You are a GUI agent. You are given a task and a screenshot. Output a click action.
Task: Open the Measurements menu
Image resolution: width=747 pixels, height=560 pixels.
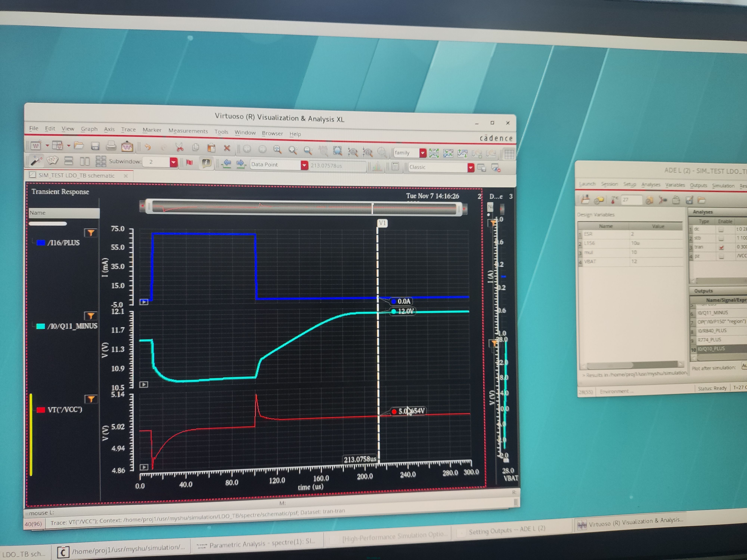[x=188, y=131]
